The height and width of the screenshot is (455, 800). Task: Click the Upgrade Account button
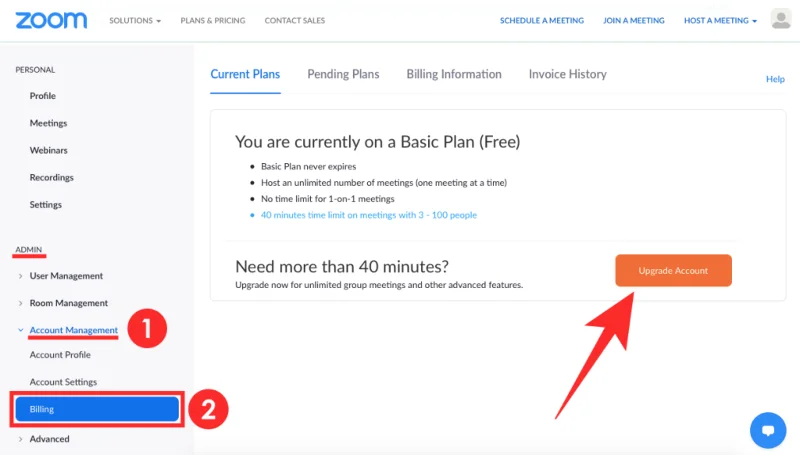tap(673, 271)
